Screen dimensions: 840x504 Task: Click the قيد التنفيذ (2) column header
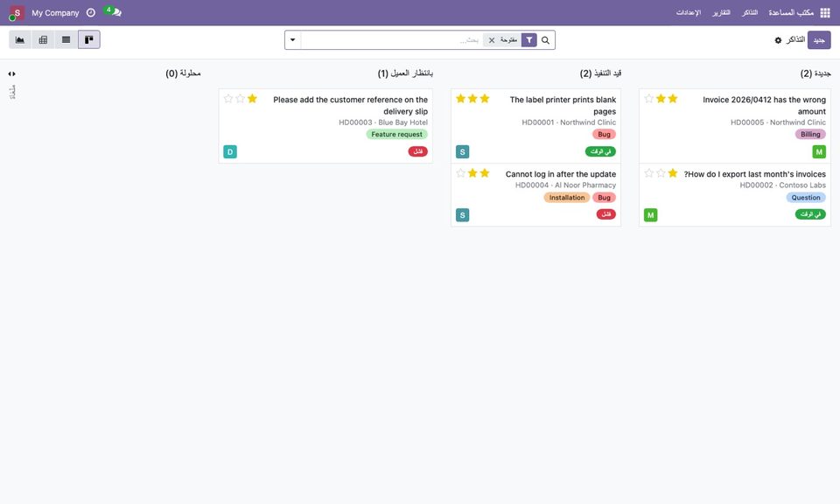(600, 73)
